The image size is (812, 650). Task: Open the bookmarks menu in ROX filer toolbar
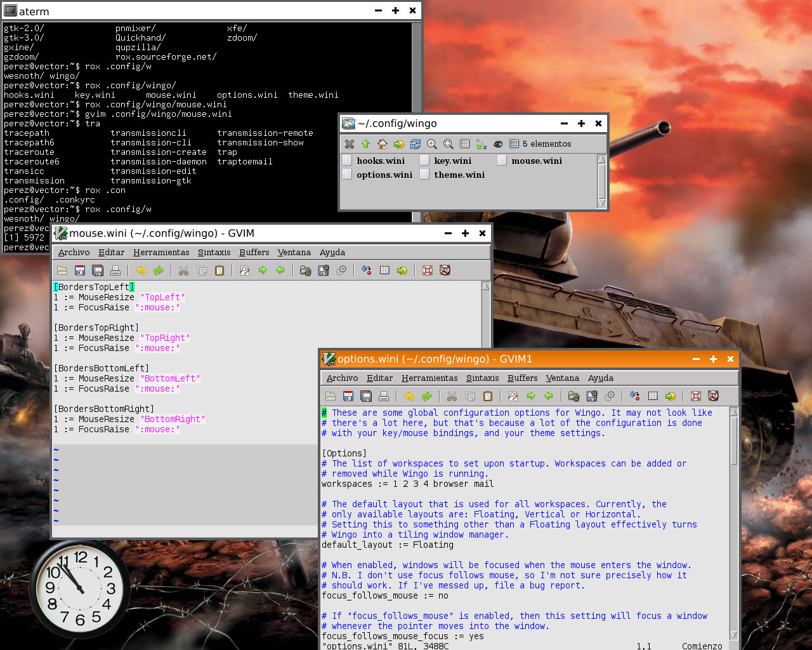[x=399, y=144]
